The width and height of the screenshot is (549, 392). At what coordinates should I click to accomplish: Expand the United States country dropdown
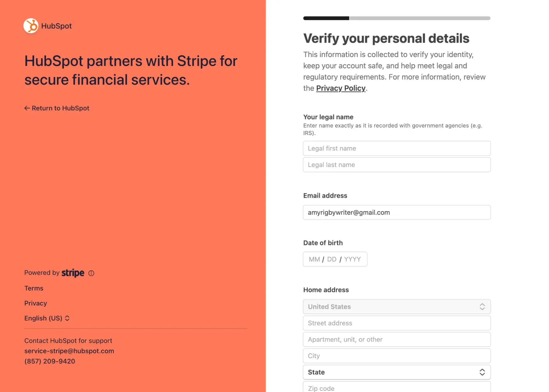tap(397, 306)
